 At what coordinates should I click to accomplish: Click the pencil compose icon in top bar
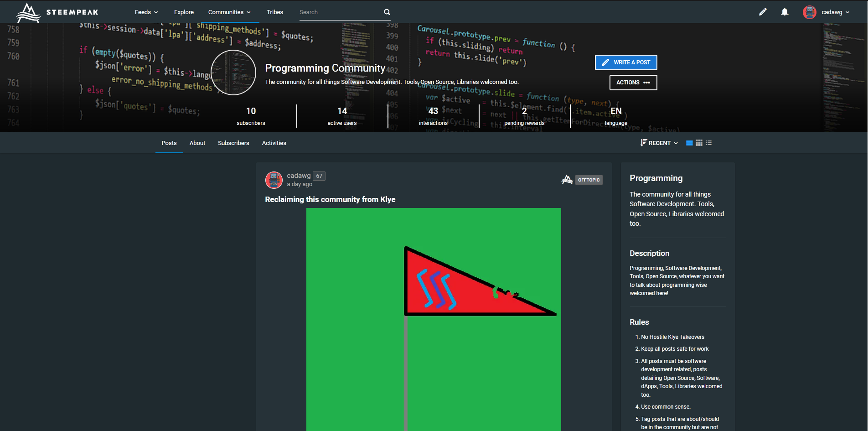point(763,12)
